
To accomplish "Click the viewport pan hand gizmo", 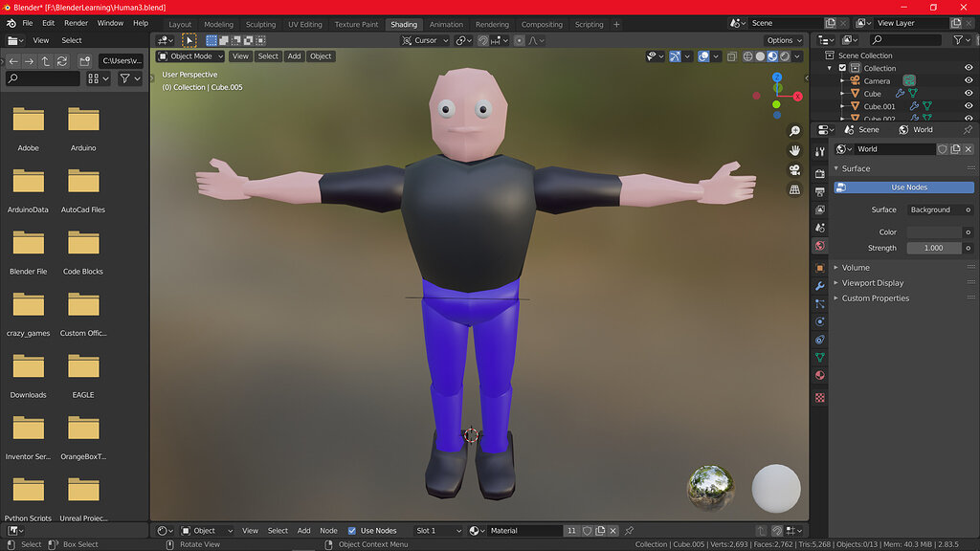I will pyautogui.click(x=794, y=150).
